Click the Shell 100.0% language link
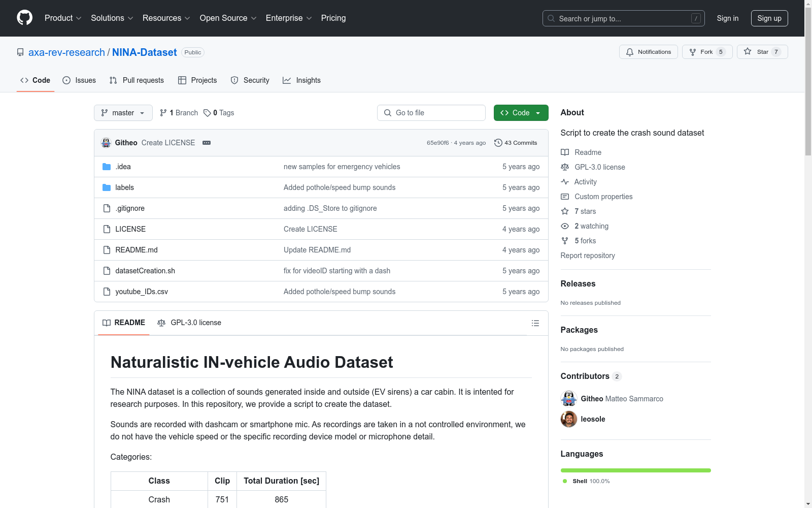Screen dimensions: 812x508 (586, 481)
